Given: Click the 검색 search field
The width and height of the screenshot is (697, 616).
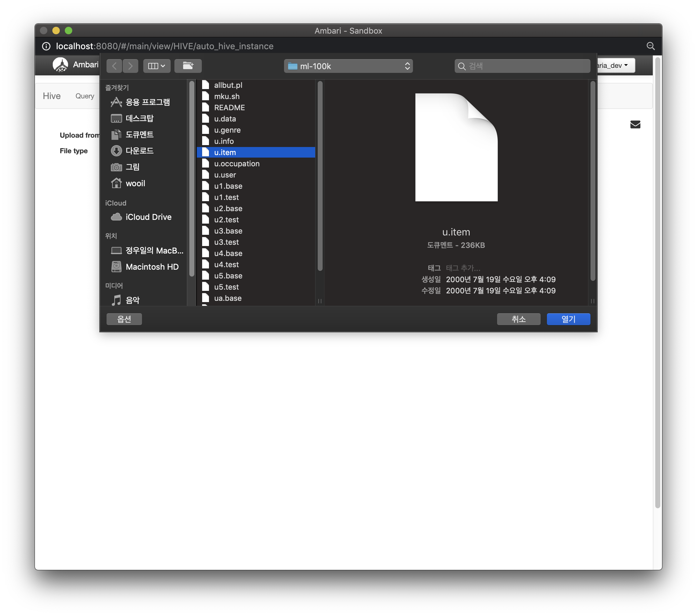Looking at the screenshot, I should coord(522,66).
